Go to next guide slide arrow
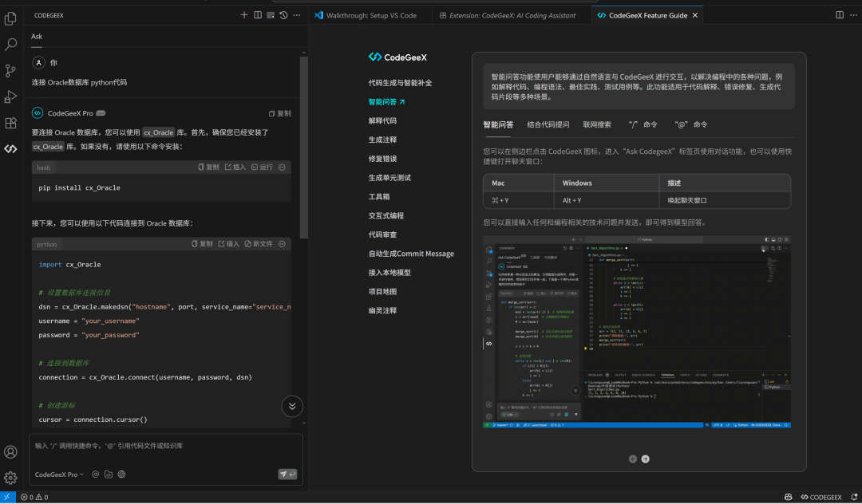The width and height of the screenshot is (862, 504). [x=646, y=459]
